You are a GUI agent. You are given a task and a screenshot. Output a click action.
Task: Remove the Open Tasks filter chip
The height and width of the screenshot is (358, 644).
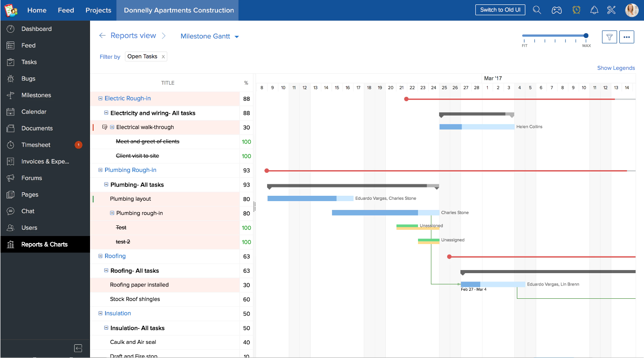point(163,57)
